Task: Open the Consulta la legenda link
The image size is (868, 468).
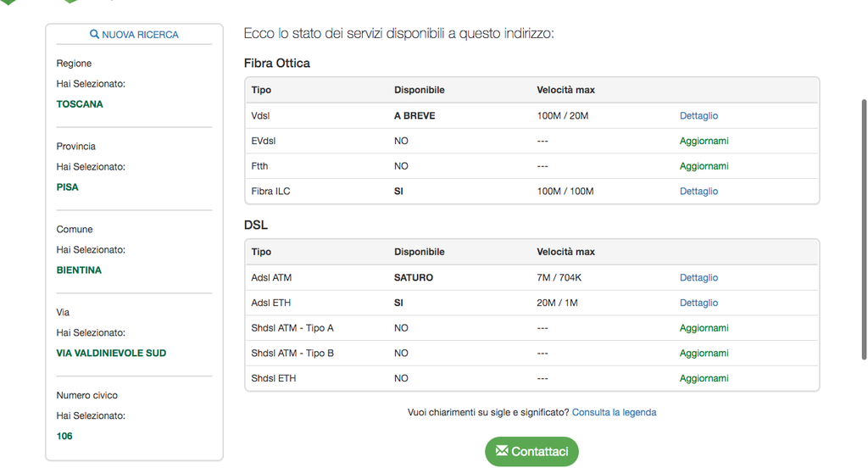Action: pos(614,413)
